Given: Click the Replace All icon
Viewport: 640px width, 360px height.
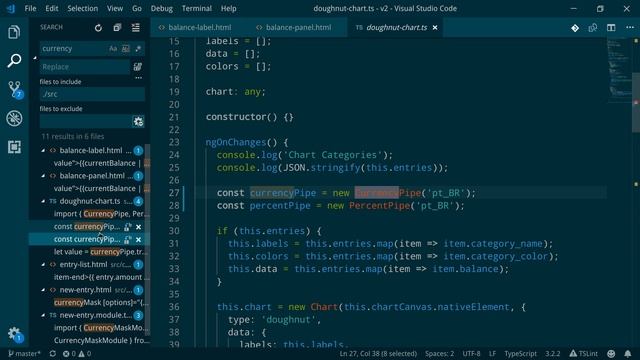Looking at the screenshot, I should point(138,67).
